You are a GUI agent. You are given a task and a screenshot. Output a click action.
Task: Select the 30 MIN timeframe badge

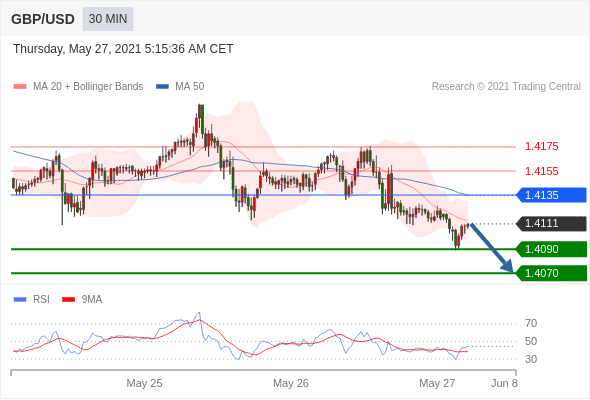pos(108,19)
